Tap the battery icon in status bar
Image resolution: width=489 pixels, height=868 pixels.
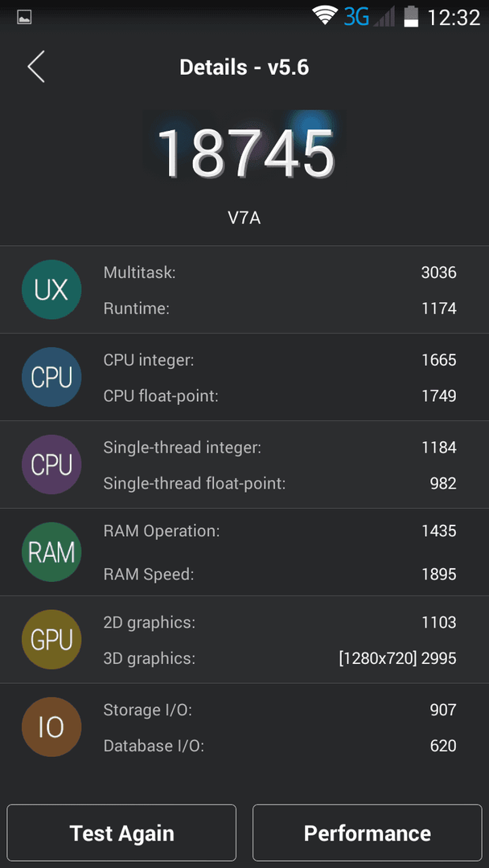(x=411, y=16)
